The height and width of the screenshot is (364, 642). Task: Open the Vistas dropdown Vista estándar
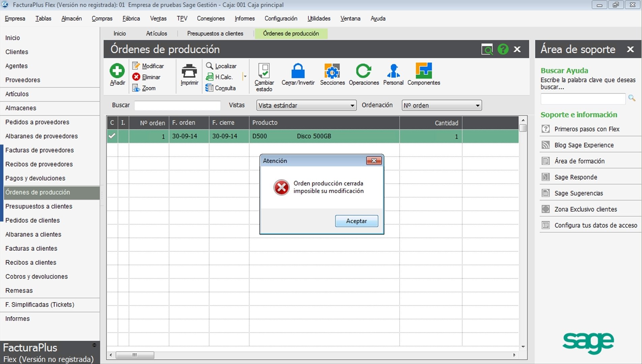[x=306, y=105]
